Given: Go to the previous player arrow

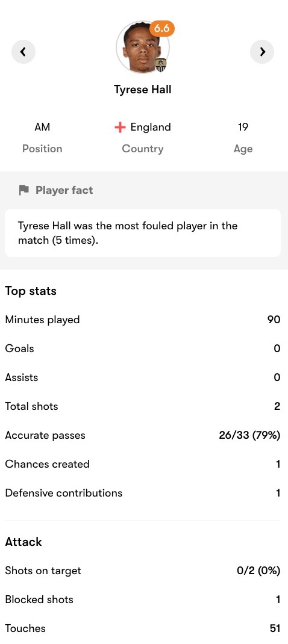Looking at the screenshot, I should coord(23,52).
